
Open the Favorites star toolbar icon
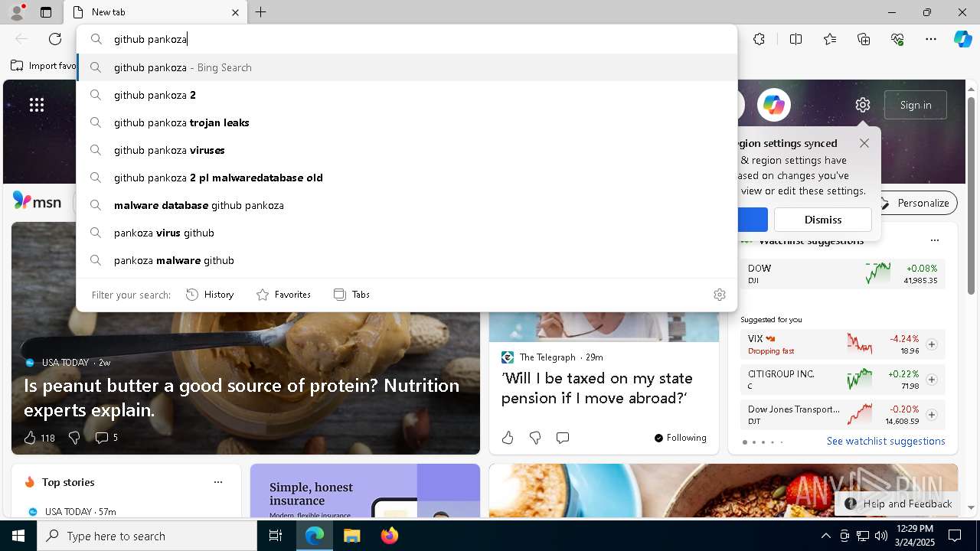click(x=830, y=39)
